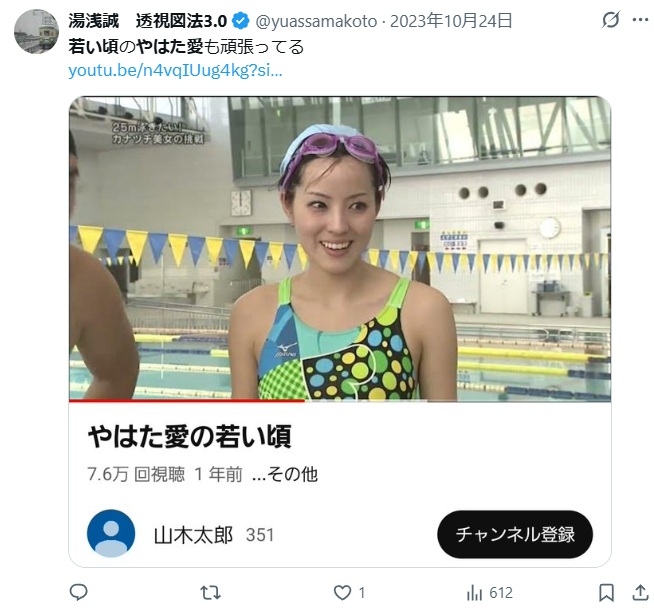Screen dimensions: 654x613
Task: Like the post with heart icon
Action: click(342, 593)
